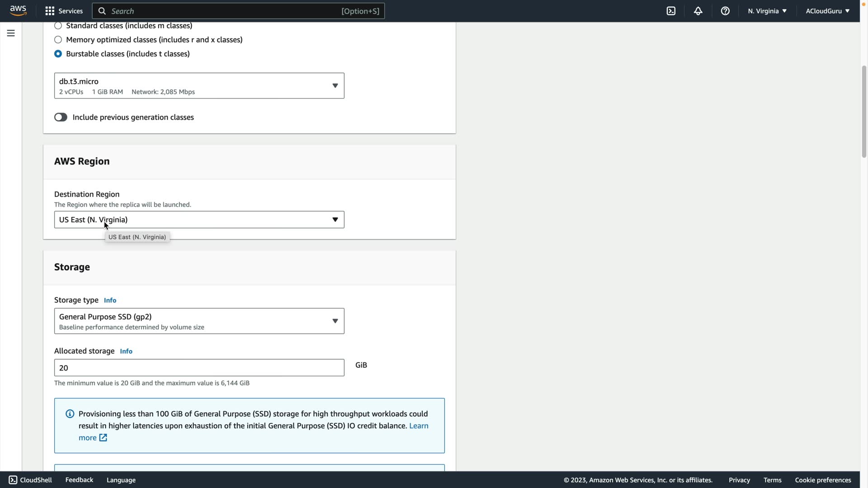
Task: Click the Allocated storage input field
Action: tap(199, 368)
